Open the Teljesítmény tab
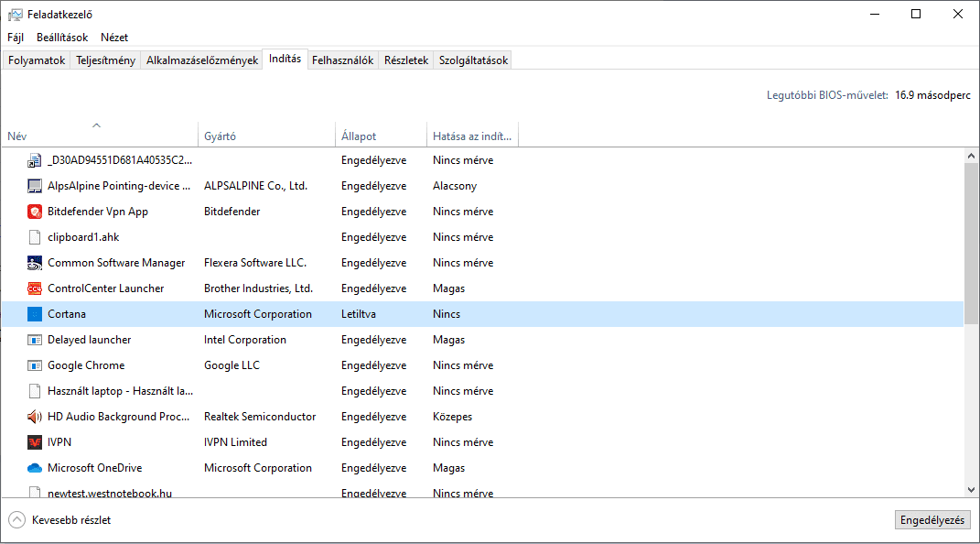 106,60
